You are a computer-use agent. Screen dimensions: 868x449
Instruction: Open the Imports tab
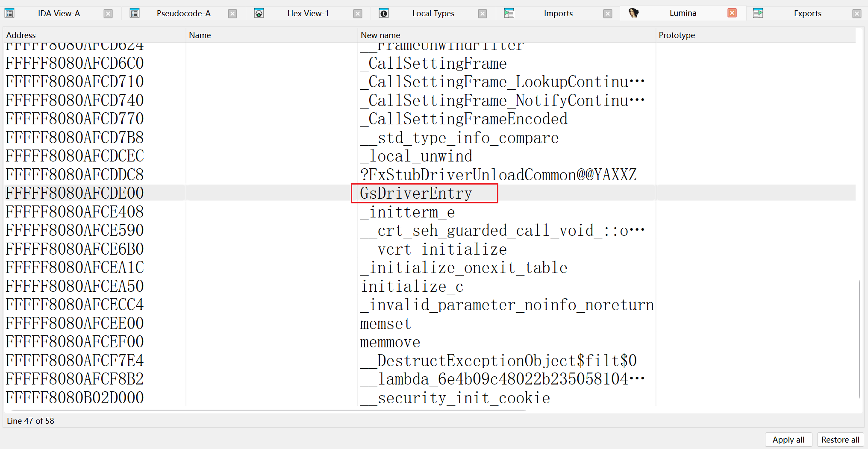[558, 13]
